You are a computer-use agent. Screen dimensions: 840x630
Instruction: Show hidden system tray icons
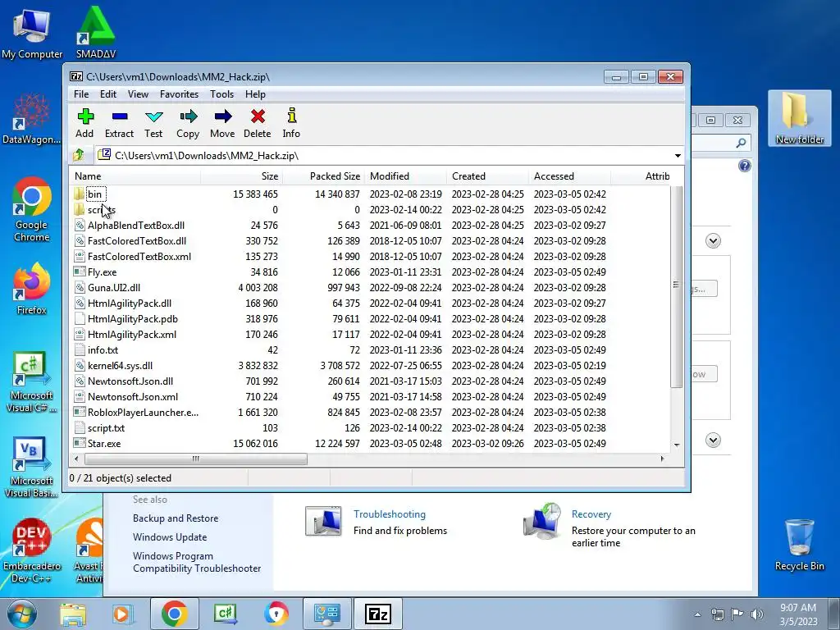(x=697, y=614)
